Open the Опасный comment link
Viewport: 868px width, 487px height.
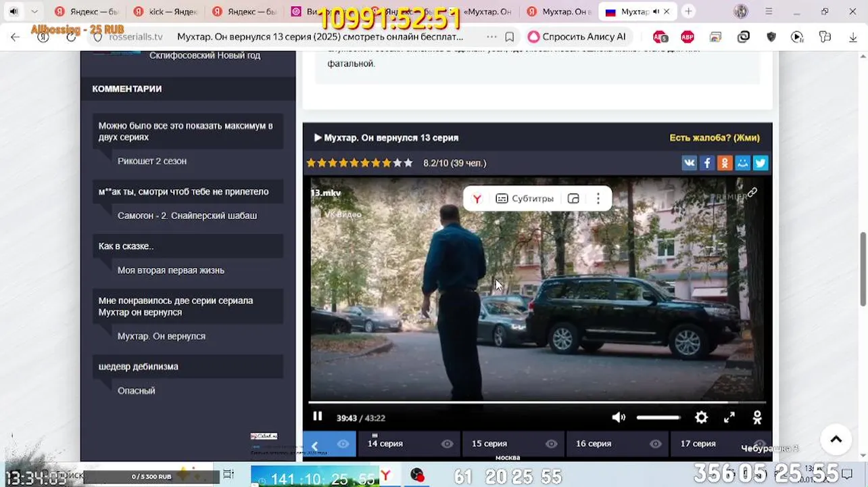click(137, 391)
